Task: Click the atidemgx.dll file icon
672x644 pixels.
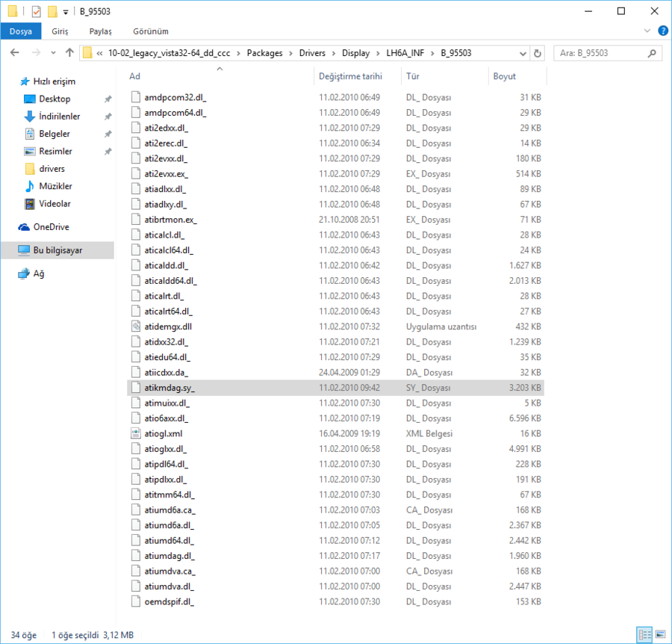Action: (x=136, y=326)
